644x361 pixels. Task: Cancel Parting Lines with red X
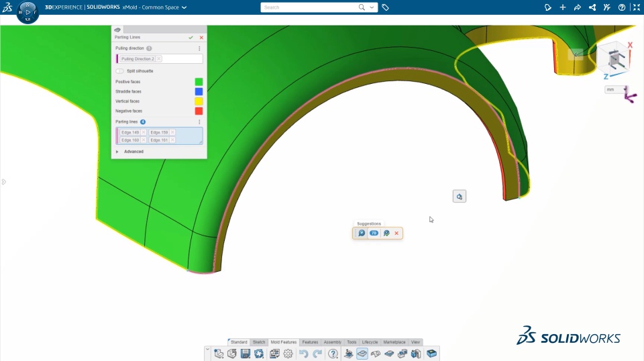[x=201, y=38]
